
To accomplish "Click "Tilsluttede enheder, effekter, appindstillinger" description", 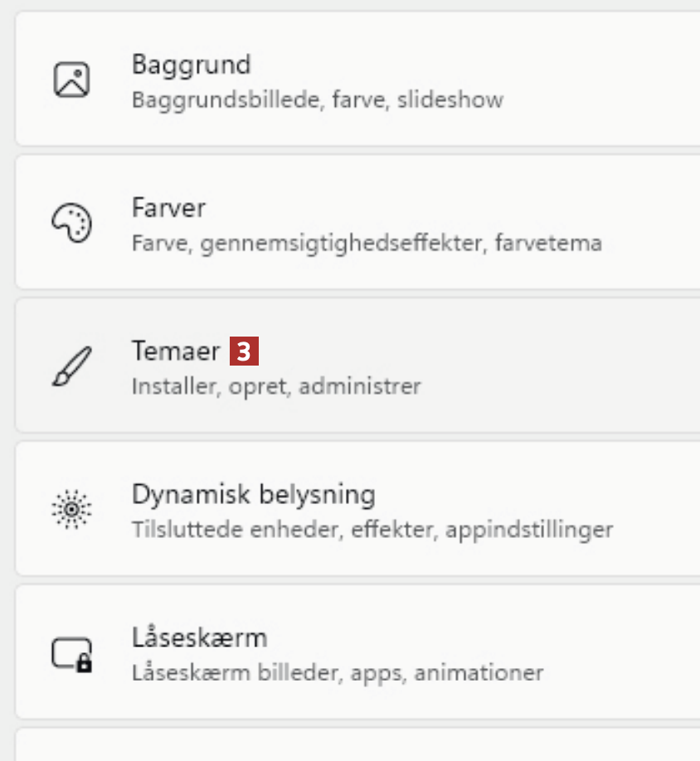I will [372, 530].
